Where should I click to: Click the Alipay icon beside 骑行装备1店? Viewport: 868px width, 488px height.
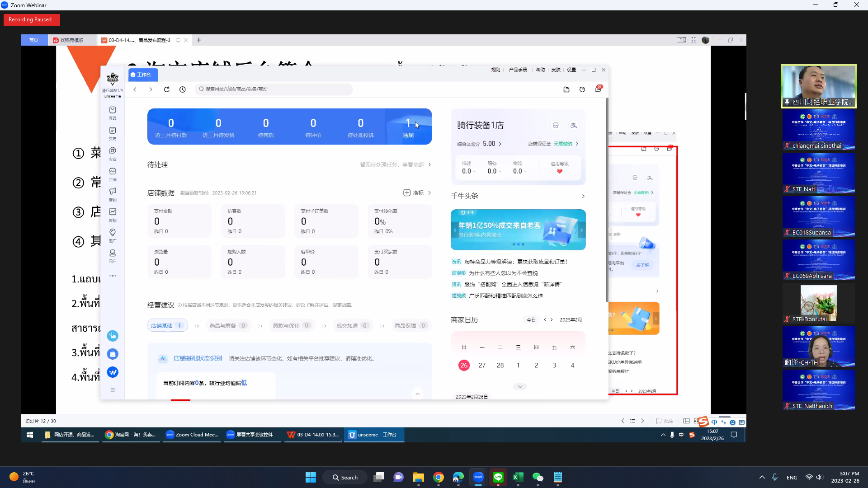coord(574,125)
